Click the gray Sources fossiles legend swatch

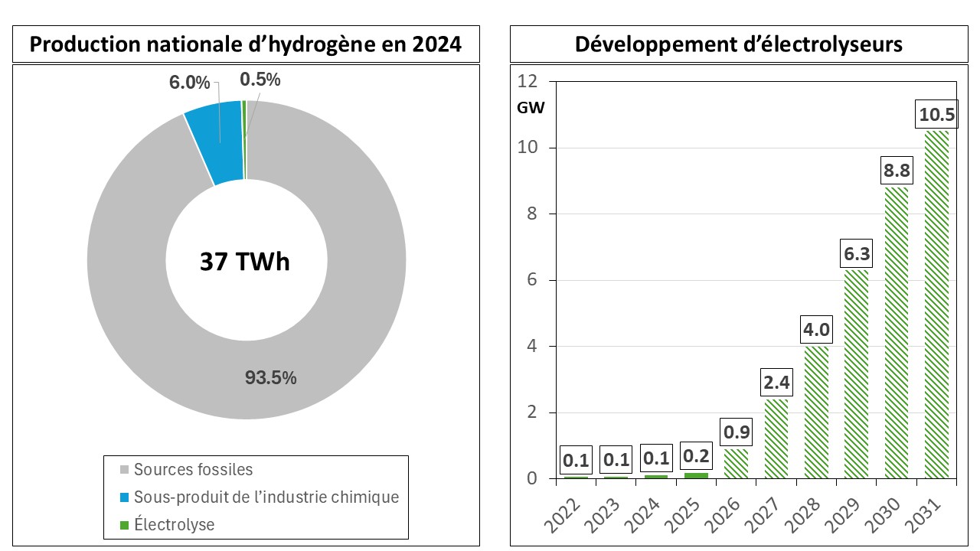126,470
